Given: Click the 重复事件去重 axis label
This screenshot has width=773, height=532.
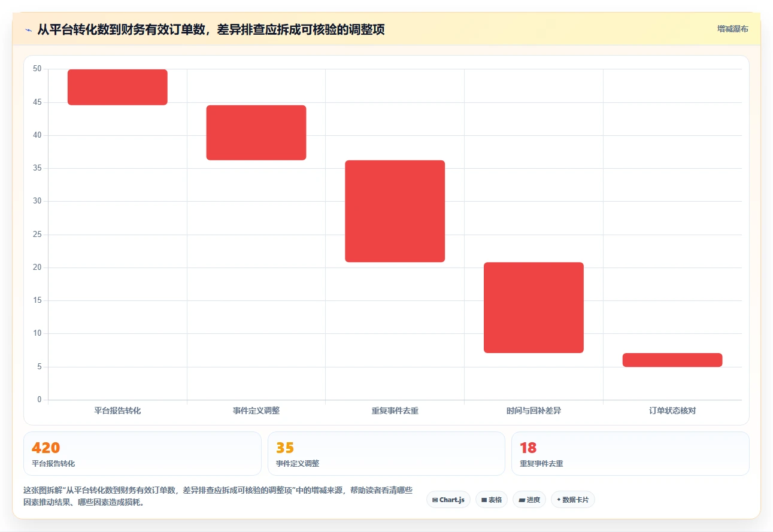Looking at the screenshot, I should [395, 411].
